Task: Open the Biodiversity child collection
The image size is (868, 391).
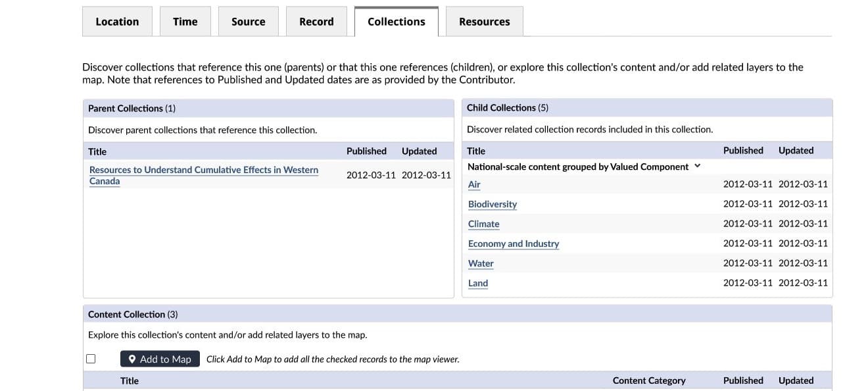Action: pyautogui.click(x=493, y=205)
